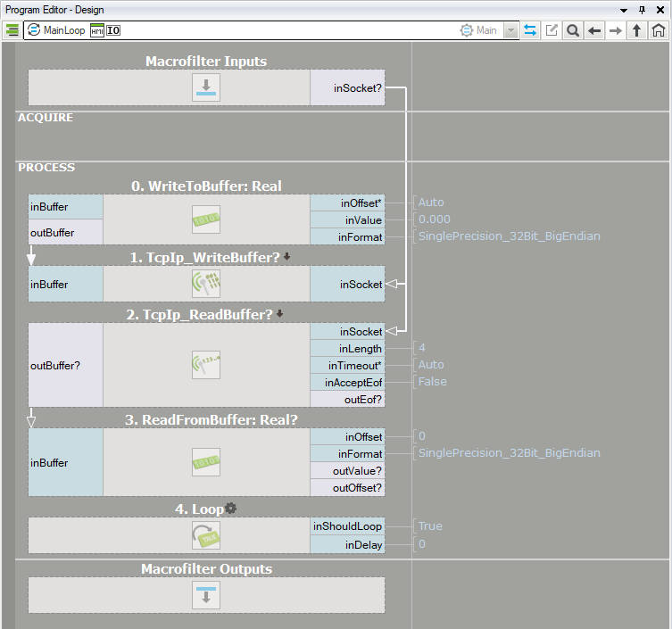Click the outBuffer? output port
672x629 pixels.
click(x=65, y=365)
